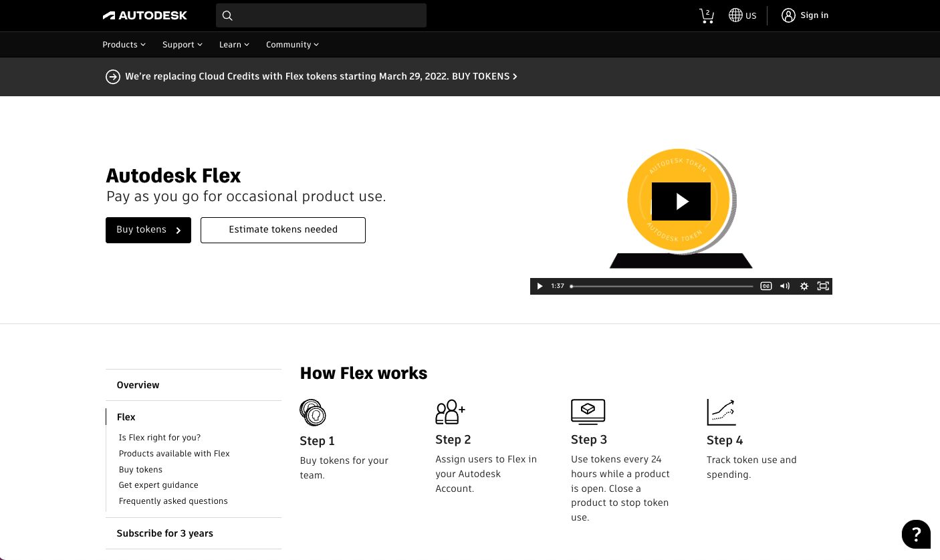Open the Community dropdown menu
Image resolution: width=940 pixels, height=560 pixels.
click(x=292, y=45)
